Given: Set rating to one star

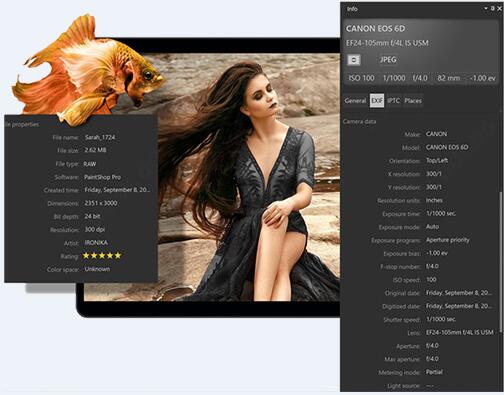Looking at the screenshot, I should click(86, 256).
